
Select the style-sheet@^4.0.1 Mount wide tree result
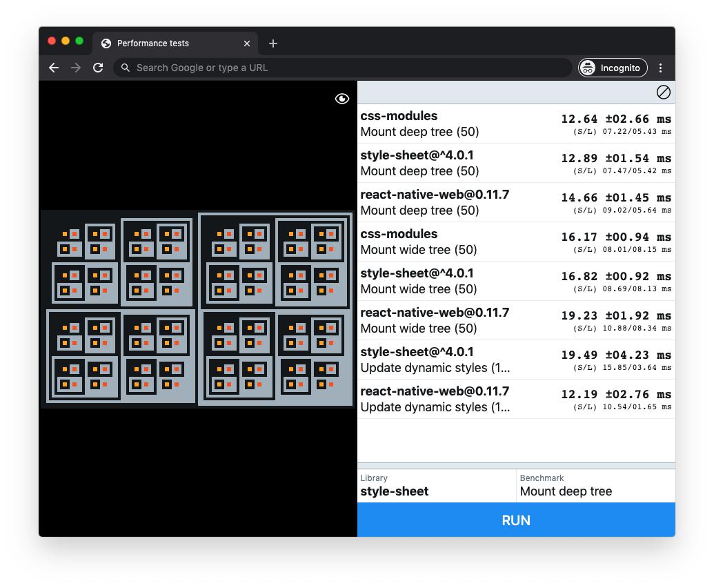[x=516, y=281]
